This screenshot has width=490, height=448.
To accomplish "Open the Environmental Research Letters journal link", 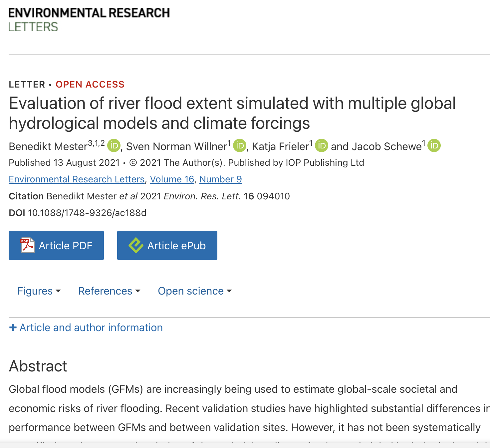I will pyautogui.click(x=77, y=179).
